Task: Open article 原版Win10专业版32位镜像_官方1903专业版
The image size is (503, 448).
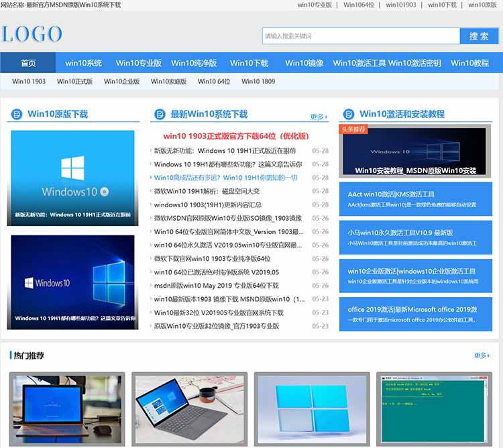Action: tap(217, 326)
